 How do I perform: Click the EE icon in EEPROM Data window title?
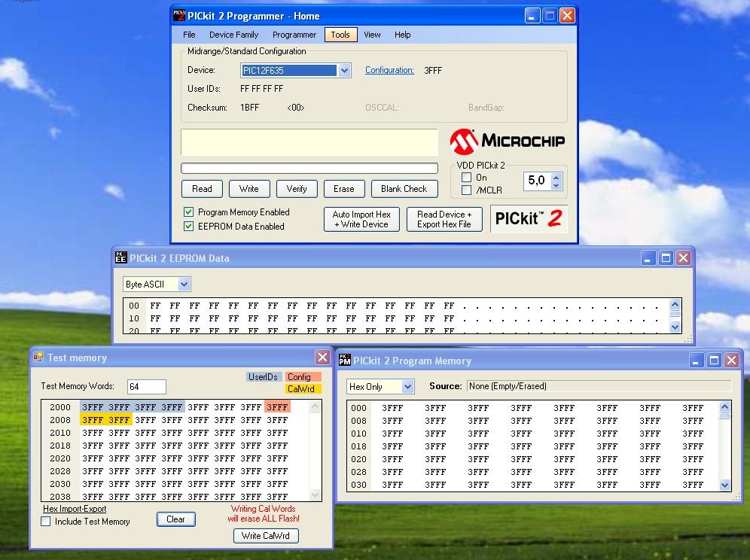[120, 257]
